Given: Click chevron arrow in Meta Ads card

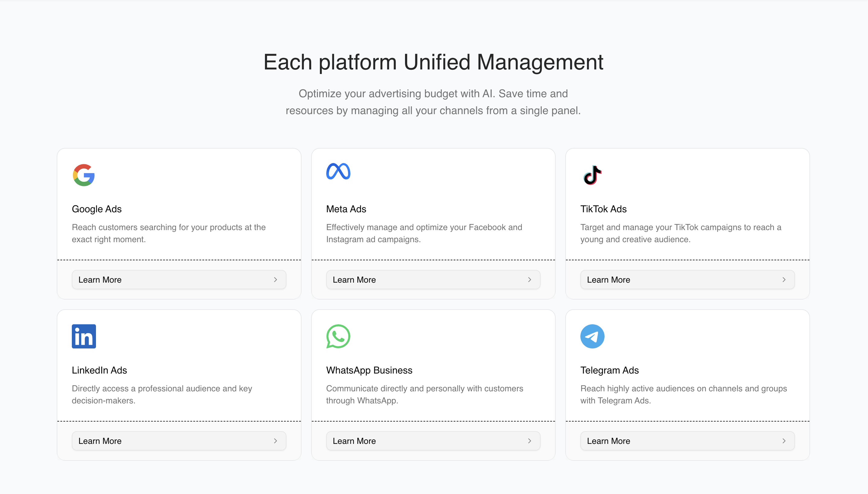Looking at the screenshot, I should [x=530, y=280].
